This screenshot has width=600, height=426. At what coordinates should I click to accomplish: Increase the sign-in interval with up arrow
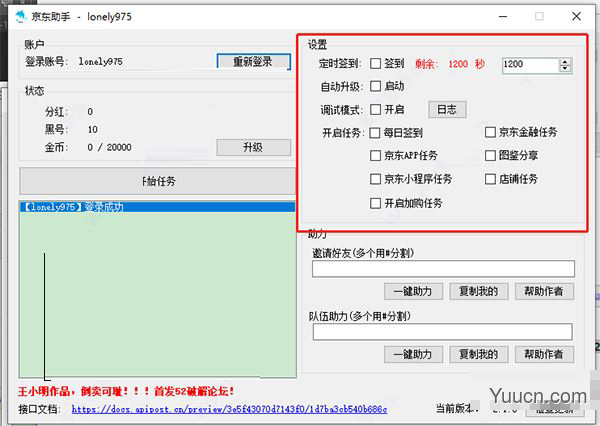(x=565, y=62)
